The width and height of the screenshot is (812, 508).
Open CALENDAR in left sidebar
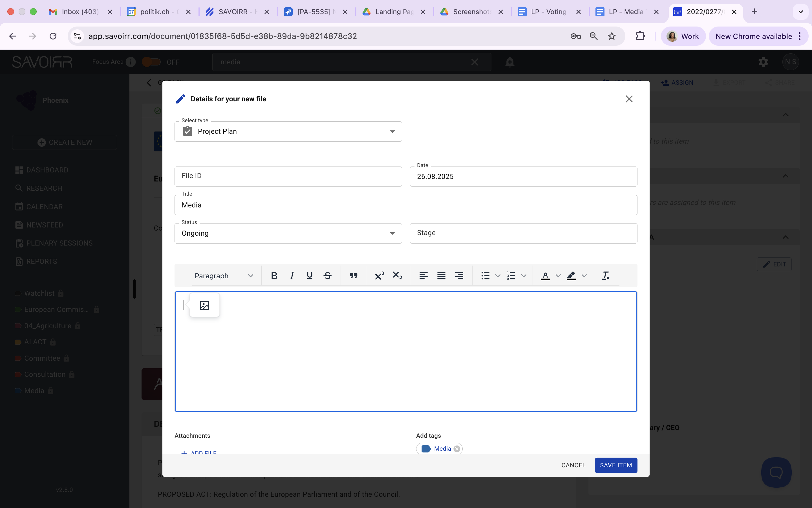coord(39,207)
